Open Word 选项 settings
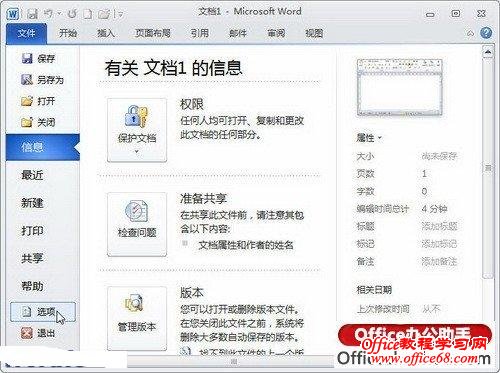Viewport: 500px width, 373px height. [43, 312]
